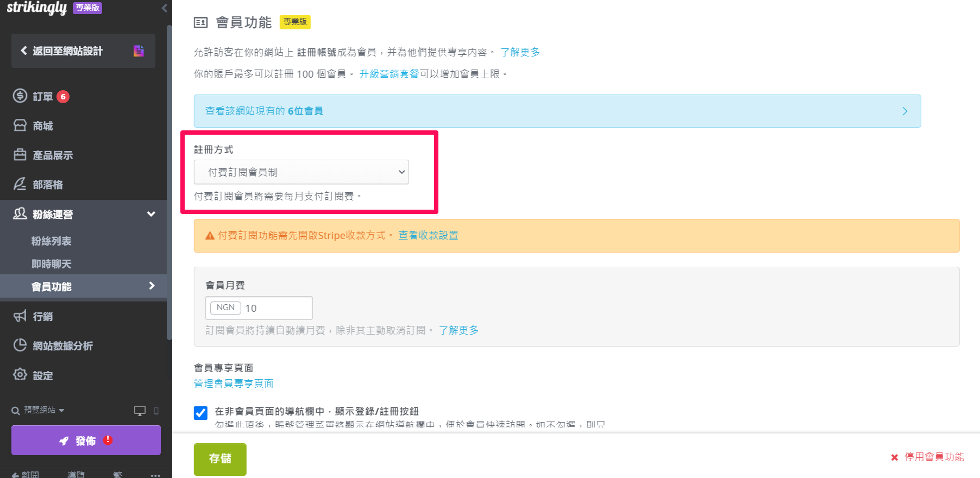Screen dimensions: 980x478
Task: Open the 產品展示 briefcase icon
Action: pyautogui.click(x=20, y=155)
